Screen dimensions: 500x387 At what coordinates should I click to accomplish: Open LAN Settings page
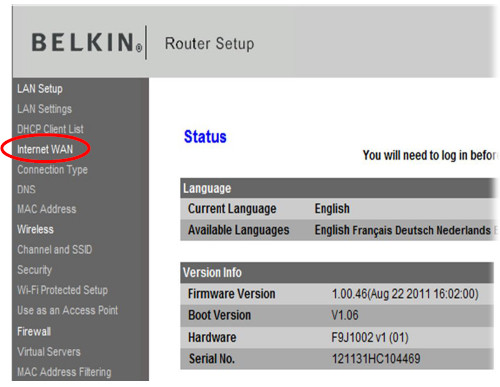pos(44,109)
